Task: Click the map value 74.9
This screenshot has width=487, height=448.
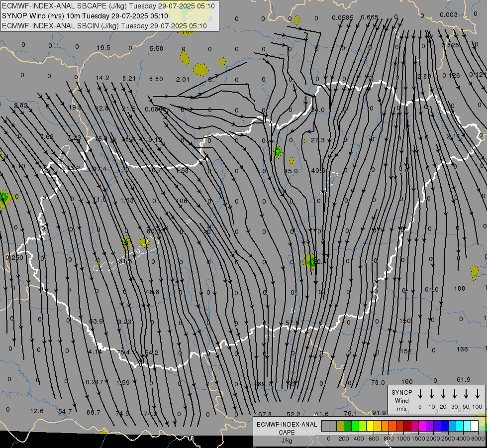Action: pos(122,414)
